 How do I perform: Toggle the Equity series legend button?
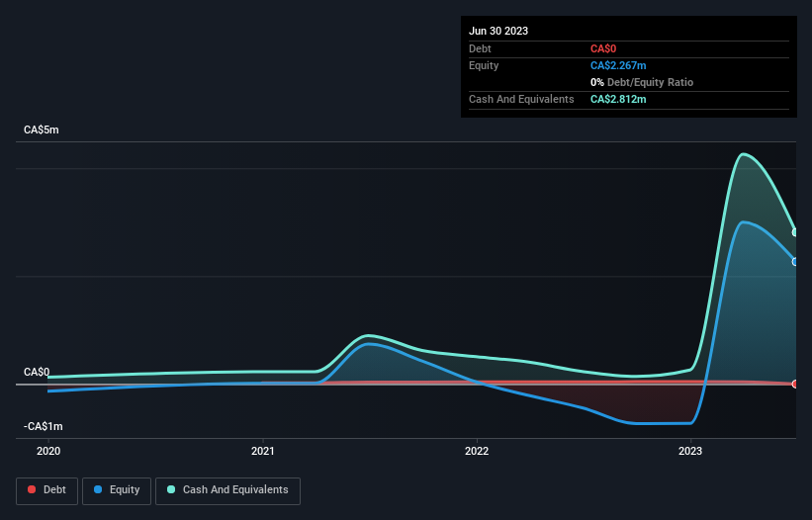click(117, 490)
